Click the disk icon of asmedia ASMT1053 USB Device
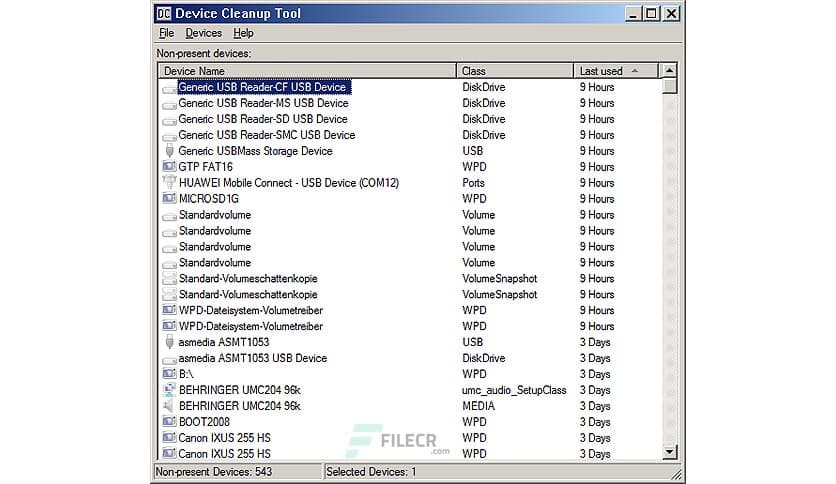Viewport: 836px width, 484px height. (x=170, y=360)
